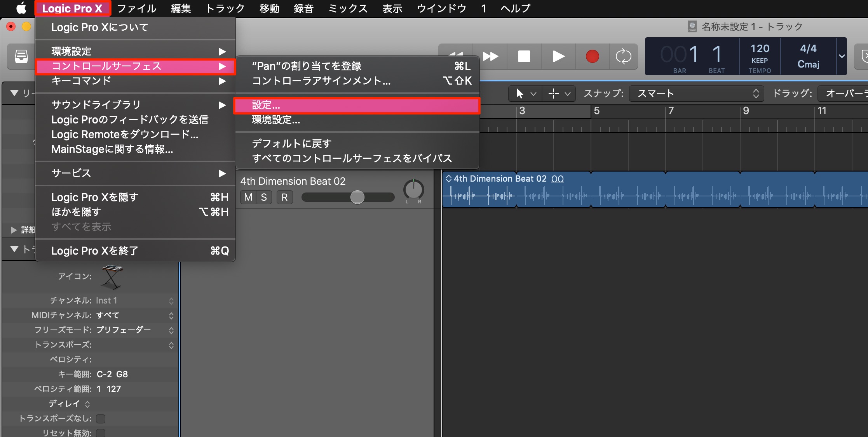Click the fast forward transport button

(x=490, y=56)
